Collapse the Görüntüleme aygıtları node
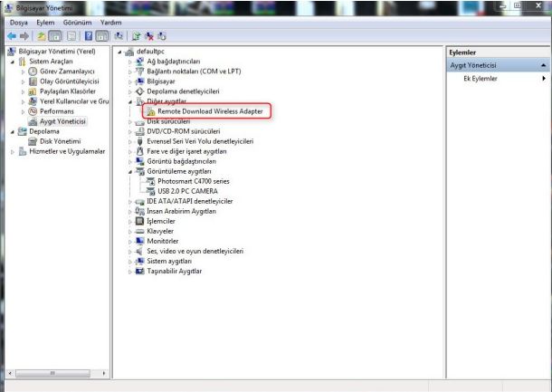The image size is (552, 392). pyautogui.click(x=130, y=171)
